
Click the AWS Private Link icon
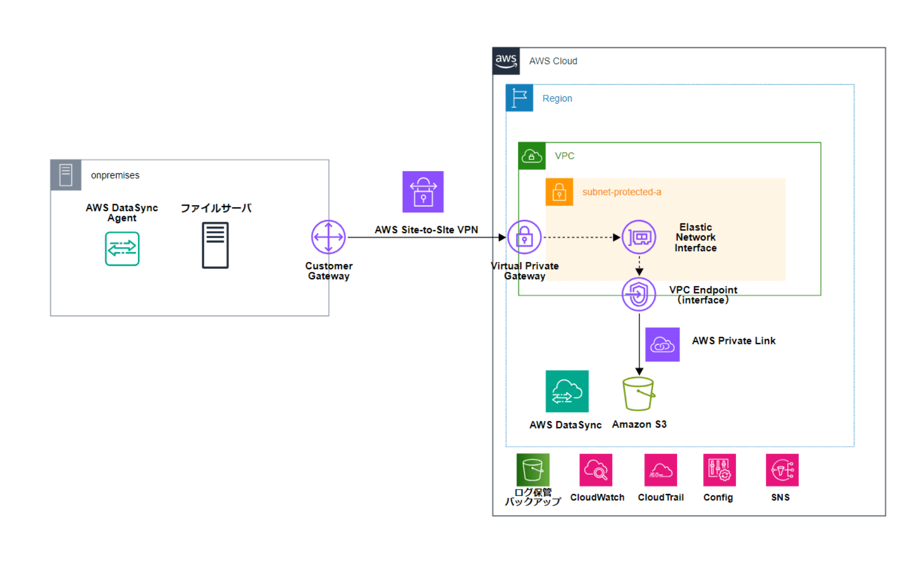[x=662, y=344]
